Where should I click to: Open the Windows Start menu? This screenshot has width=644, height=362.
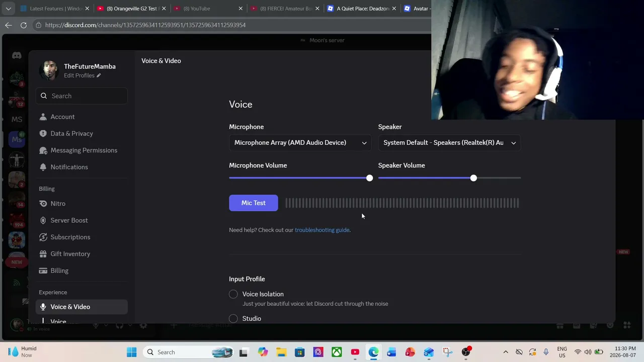(132, 352)
